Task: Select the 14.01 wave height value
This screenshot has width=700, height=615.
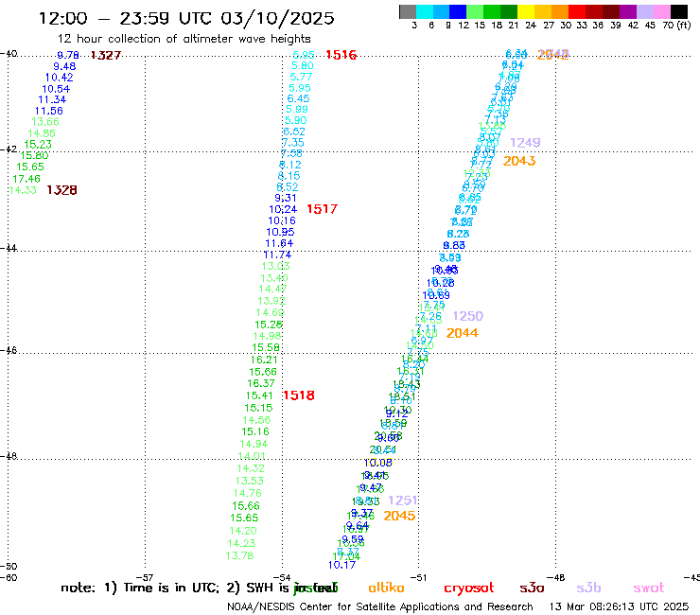Action: [252, 456]
